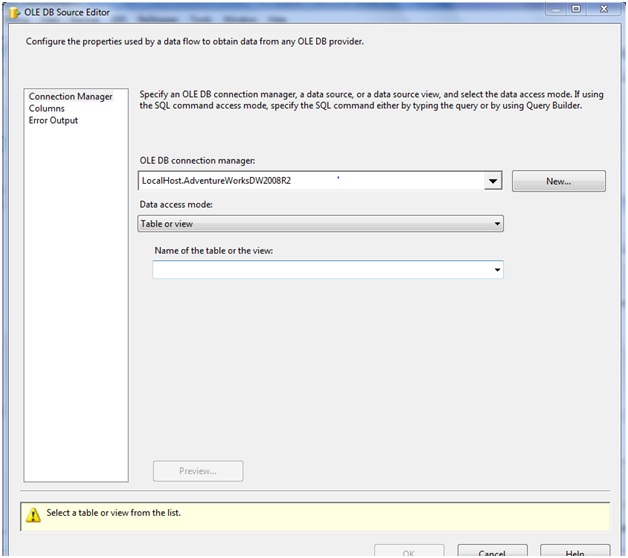628x558 pixels.
Task: Go to the Error Output page
Action: point(53,121)
